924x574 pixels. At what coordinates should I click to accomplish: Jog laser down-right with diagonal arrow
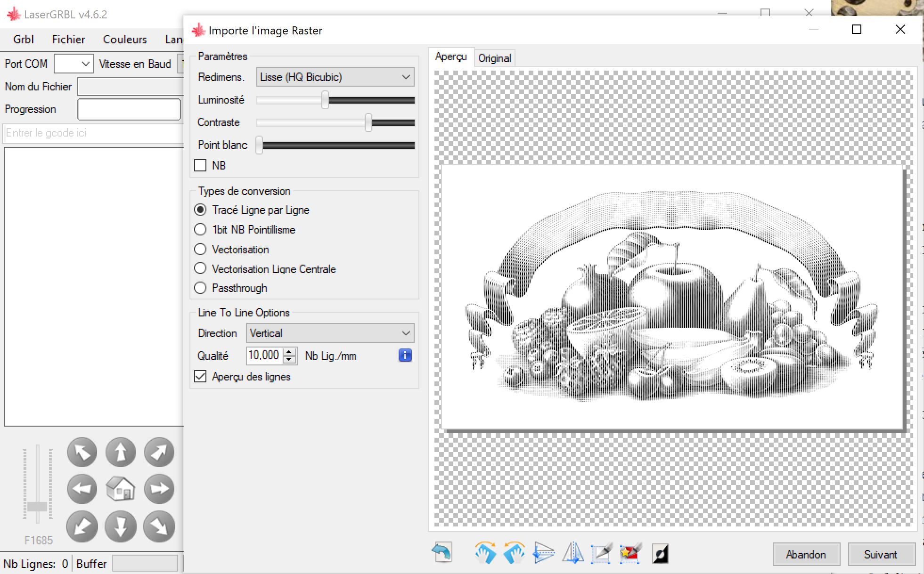pos(159,526)
